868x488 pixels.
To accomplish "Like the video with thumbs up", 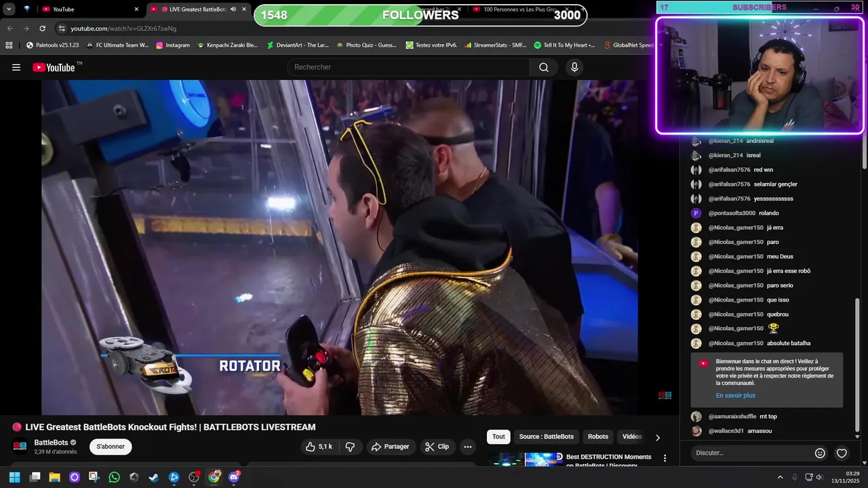I will point(319,447).
